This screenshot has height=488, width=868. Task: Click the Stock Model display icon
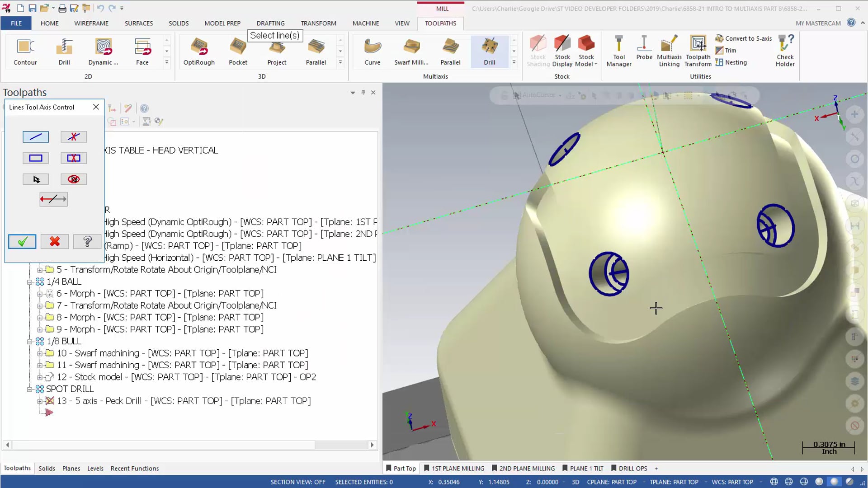(x=587, y=51)
